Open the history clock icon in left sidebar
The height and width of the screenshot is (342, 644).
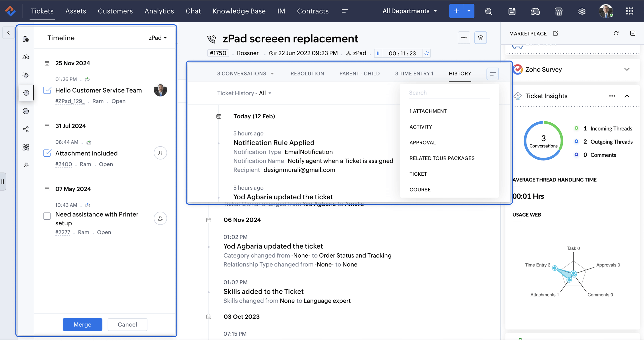(x=26, y=93)
